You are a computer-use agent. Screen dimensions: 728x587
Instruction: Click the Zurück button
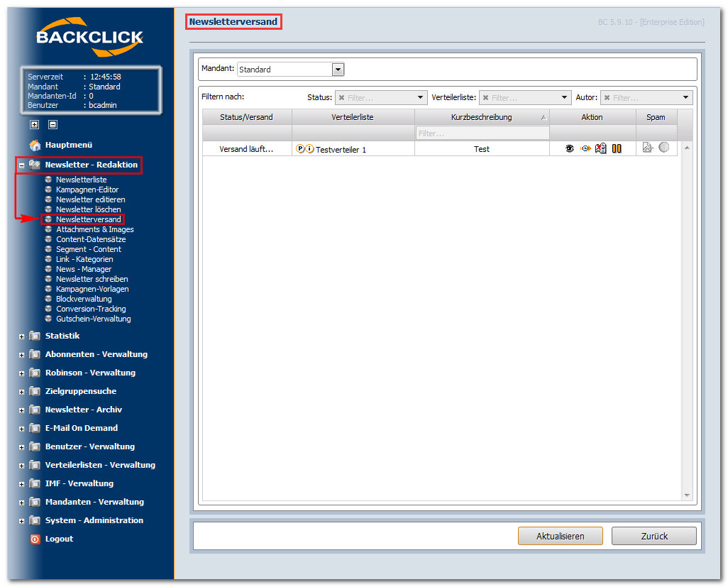654,536
